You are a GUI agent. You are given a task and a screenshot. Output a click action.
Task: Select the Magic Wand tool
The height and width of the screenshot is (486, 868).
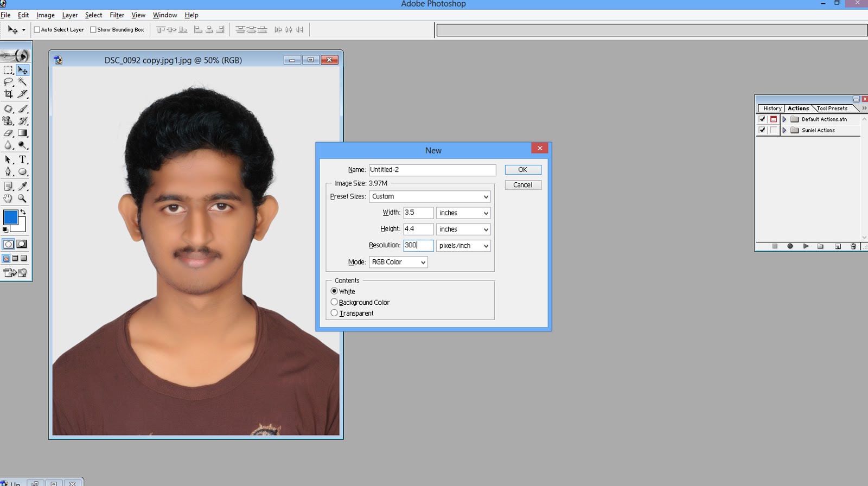(22, 82)
